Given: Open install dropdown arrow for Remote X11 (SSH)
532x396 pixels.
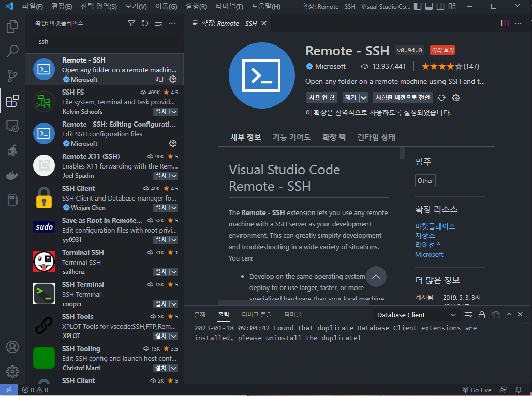Looking at the screenshot, I should [x=174, y=176].
